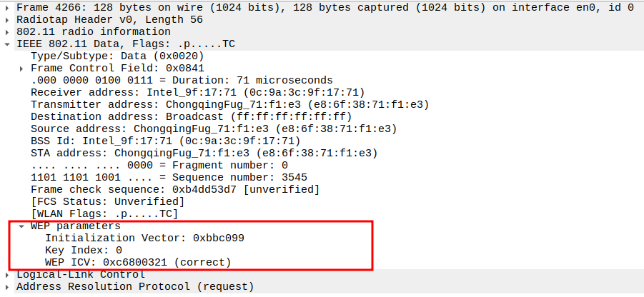644x297 pixels.
Task: Collapse the IEEE 802.11 Data section
Action: click(x=8, y=44)
